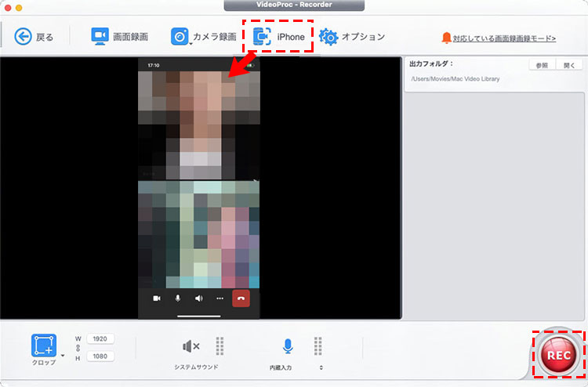End the call with the red hang-up button

coord(241,298)
